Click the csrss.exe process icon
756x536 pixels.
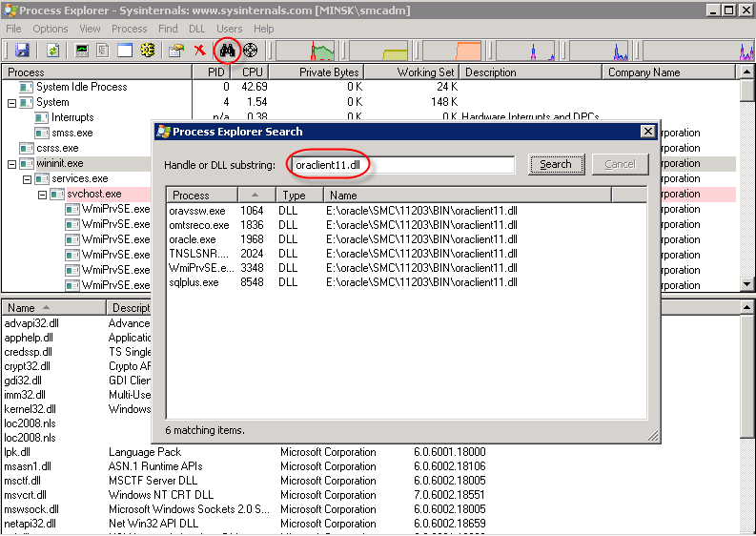pyautogui.click(x=26, y=148)
